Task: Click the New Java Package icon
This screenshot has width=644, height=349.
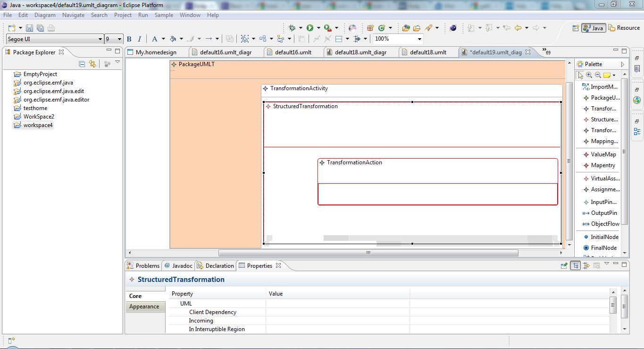Action: [370, 28]
